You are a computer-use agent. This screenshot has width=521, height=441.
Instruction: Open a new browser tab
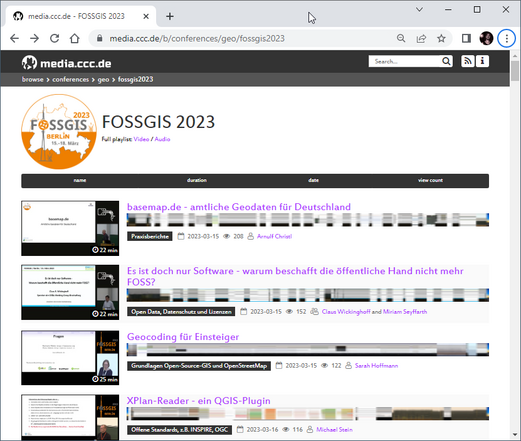(170, 16)
